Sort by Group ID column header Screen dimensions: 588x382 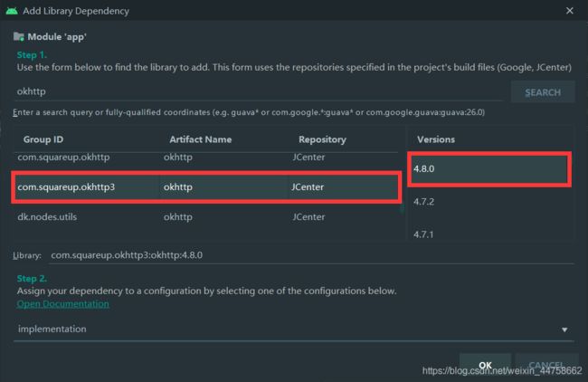pyautogui.click(x=43, y=139)
